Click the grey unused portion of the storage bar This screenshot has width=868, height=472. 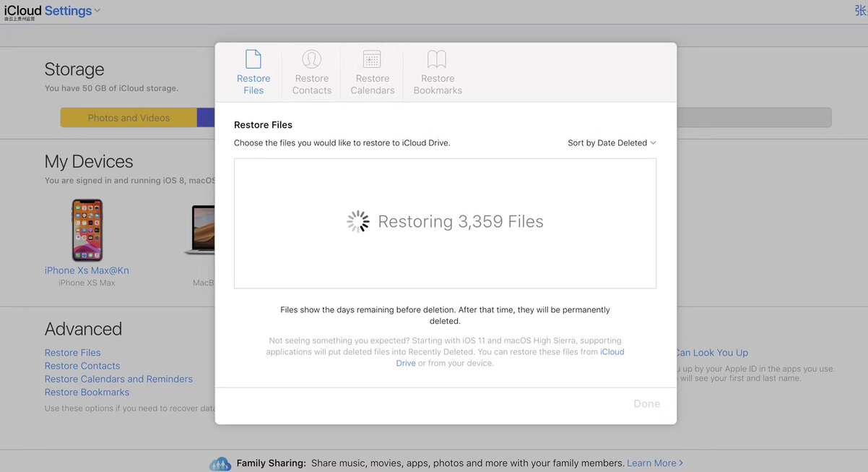coord(754,118)
